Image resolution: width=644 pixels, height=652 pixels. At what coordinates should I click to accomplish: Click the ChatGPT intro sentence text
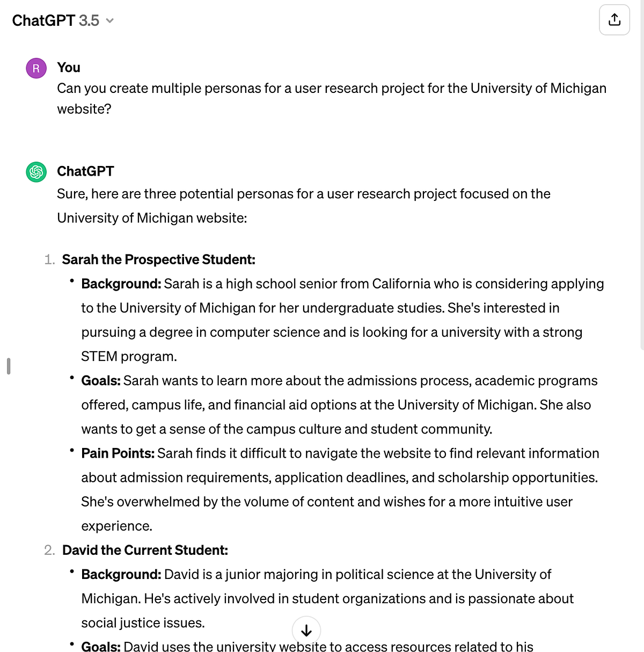click(304, 206)
